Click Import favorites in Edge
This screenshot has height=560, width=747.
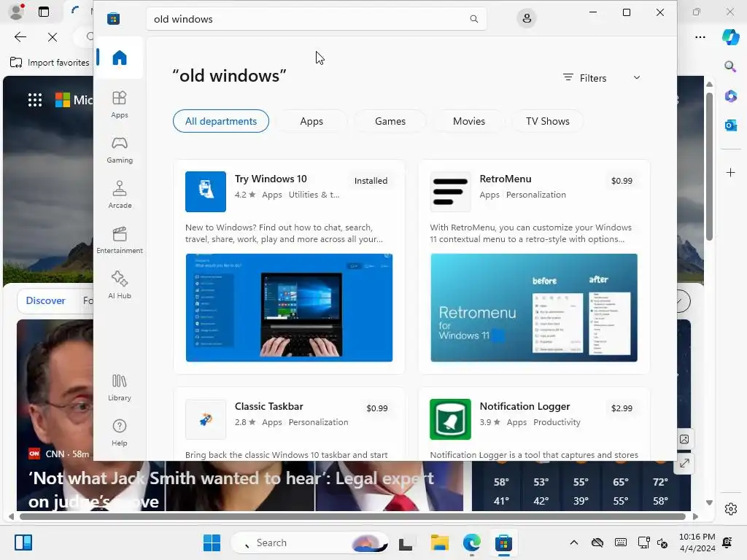pyautogui.click(x=50, y=63)
